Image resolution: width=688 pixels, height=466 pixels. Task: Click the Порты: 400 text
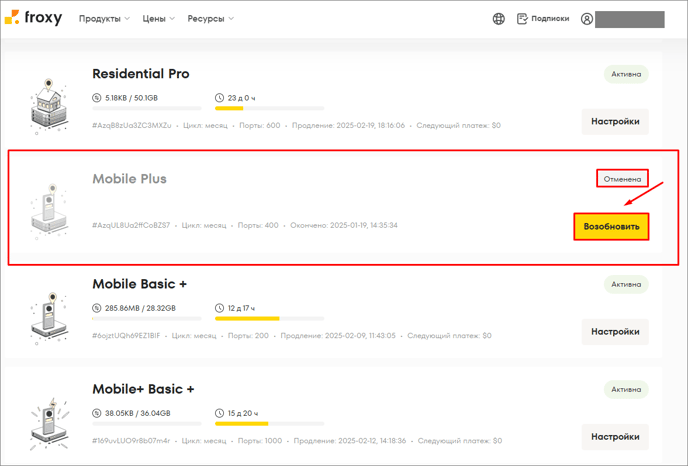[258, 225]
